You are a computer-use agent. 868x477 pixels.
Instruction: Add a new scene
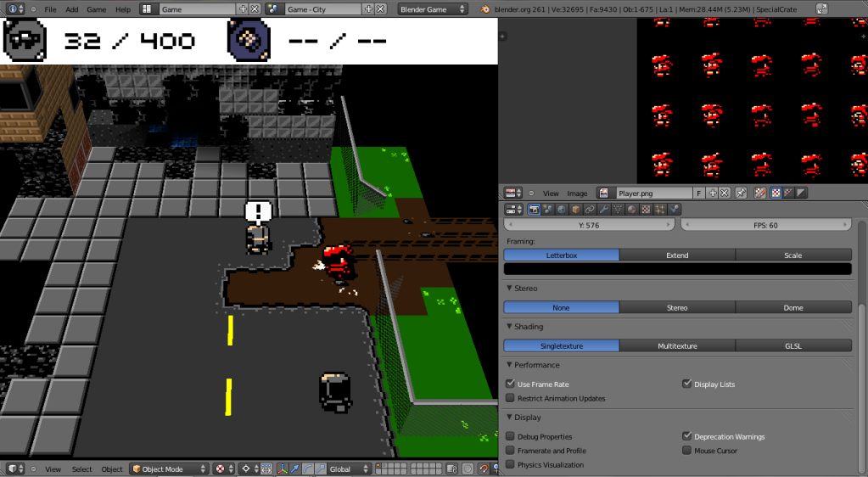(x=369, y=8)
